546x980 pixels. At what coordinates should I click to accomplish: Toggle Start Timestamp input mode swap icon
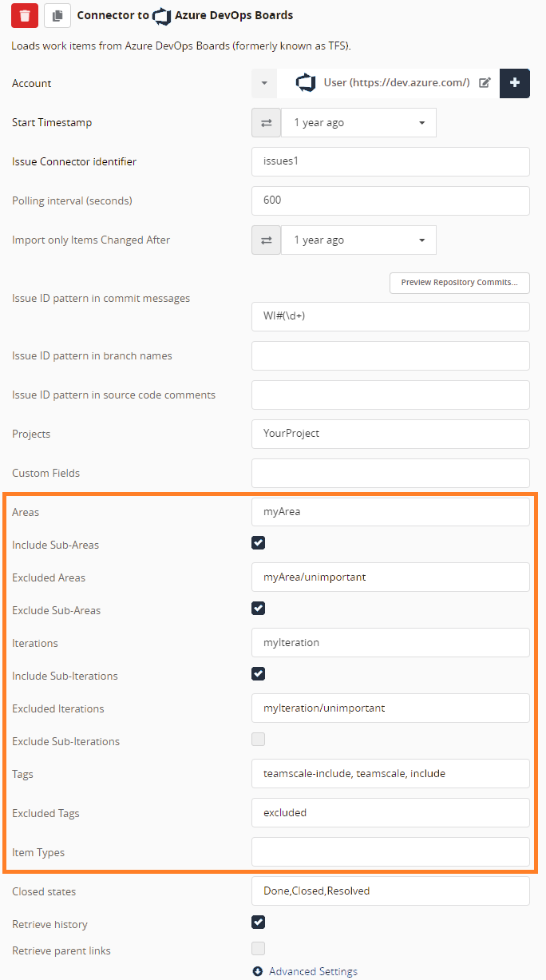266,123
